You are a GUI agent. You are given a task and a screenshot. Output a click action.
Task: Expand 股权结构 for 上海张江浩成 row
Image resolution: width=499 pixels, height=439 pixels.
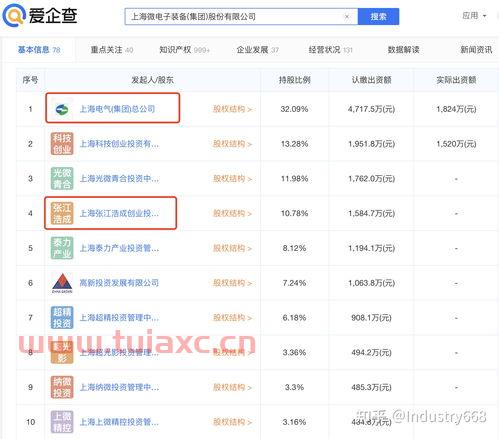[x=232, y=213]
